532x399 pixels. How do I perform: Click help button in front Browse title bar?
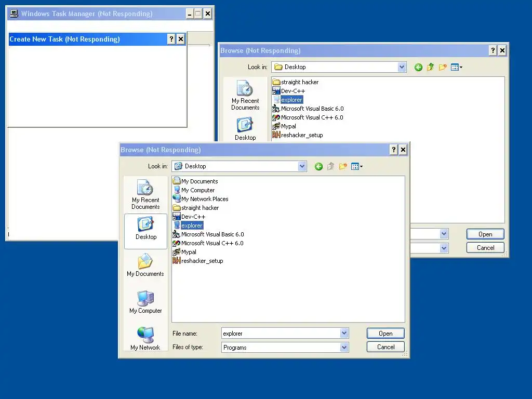coord(393,150)
